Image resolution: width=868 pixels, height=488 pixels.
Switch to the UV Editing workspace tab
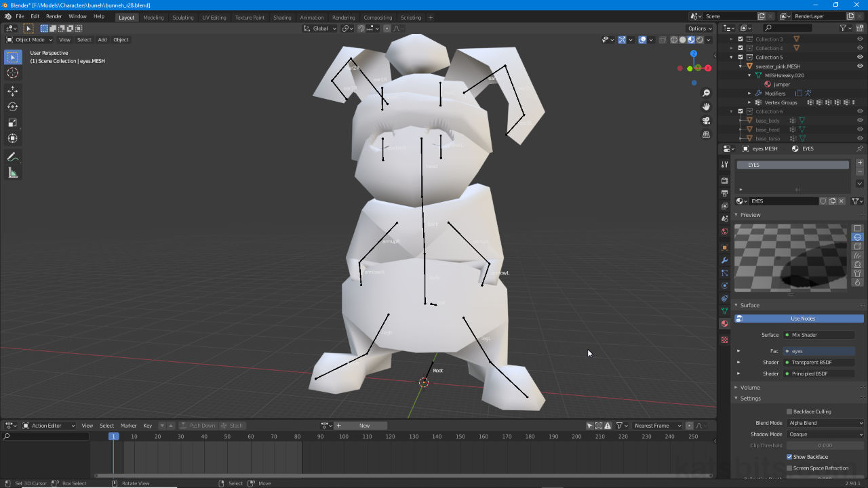[214, 18]
